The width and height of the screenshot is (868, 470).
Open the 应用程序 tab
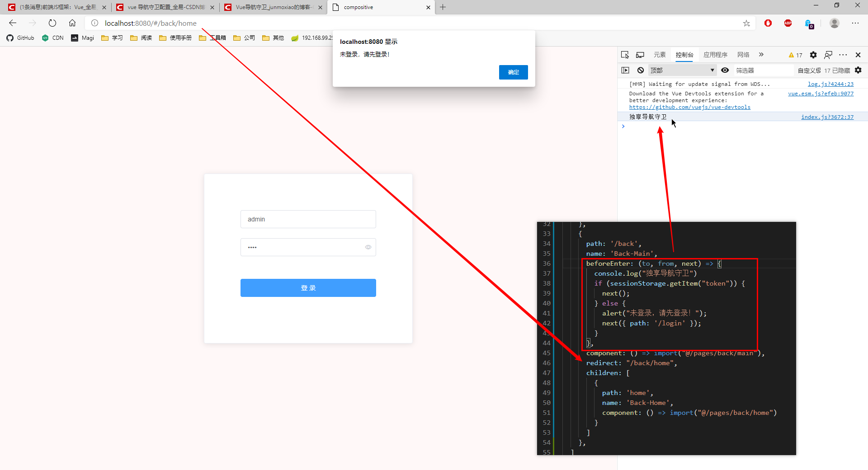coord(715,55)
